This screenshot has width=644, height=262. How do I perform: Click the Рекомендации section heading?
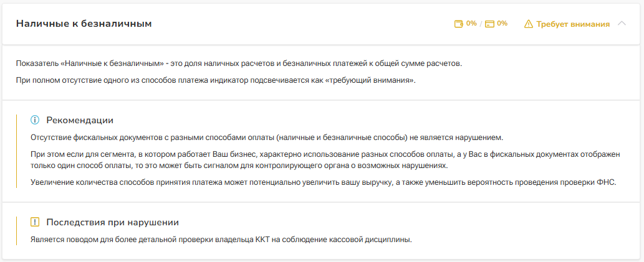click(x=80, y=119)
